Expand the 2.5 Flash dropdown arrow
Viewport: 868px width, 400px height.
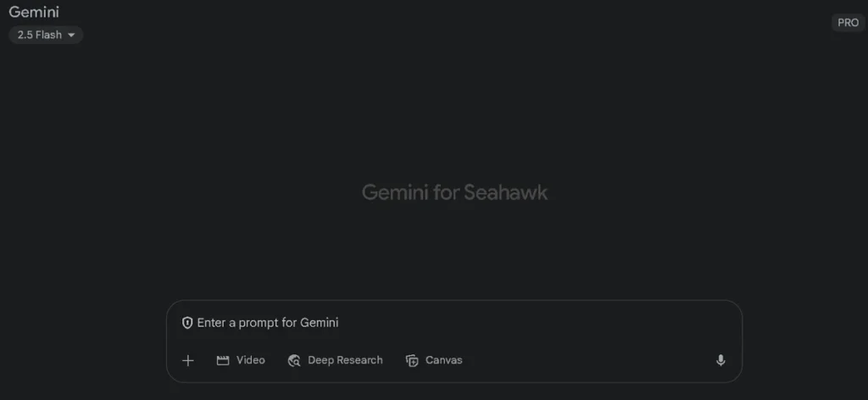[x=71, y=35]
